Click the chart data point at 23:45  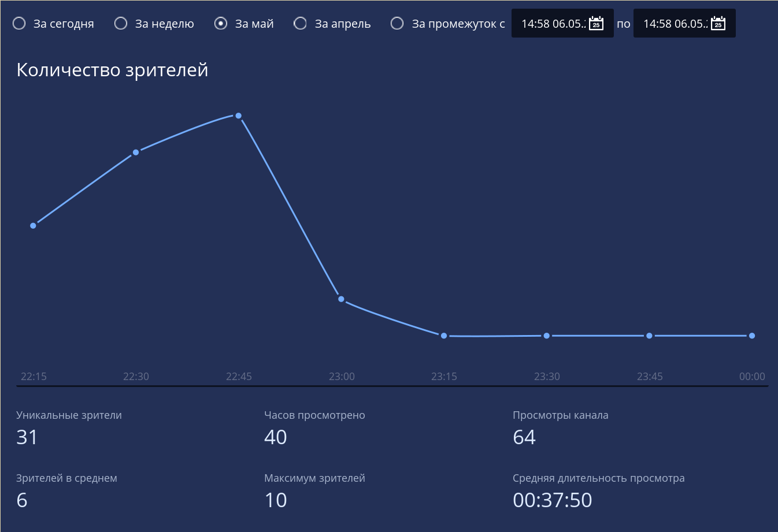649,336
